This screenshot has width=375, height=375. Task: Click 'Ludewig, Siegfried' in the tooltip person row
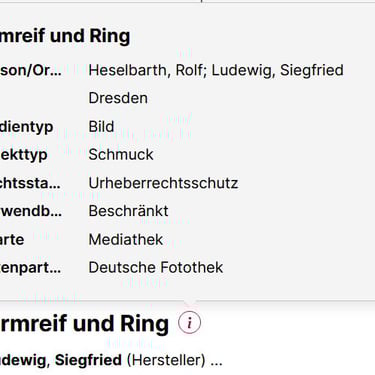[277, 70]
